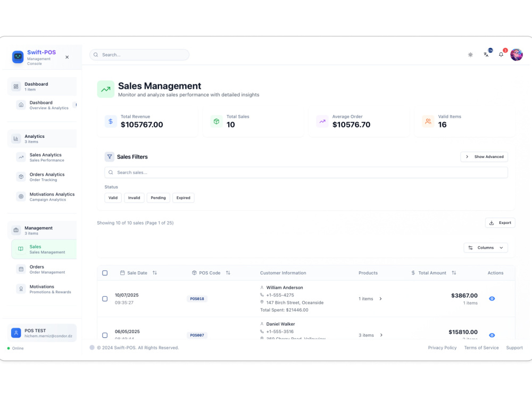Click the Daniel Walker customer name
Image resolution: width=532 pixels, height=399 pixels.
click(x=280, y=325)
